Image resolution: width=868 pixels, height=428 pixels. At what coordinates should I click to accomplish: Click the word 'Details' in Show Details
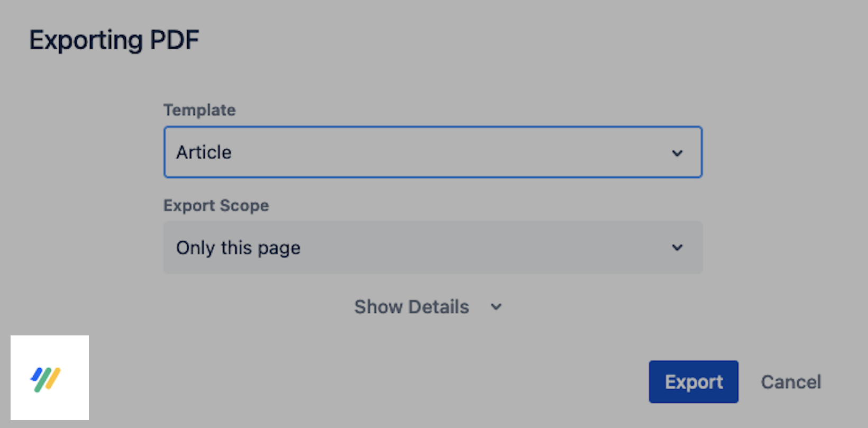[438, 307]
